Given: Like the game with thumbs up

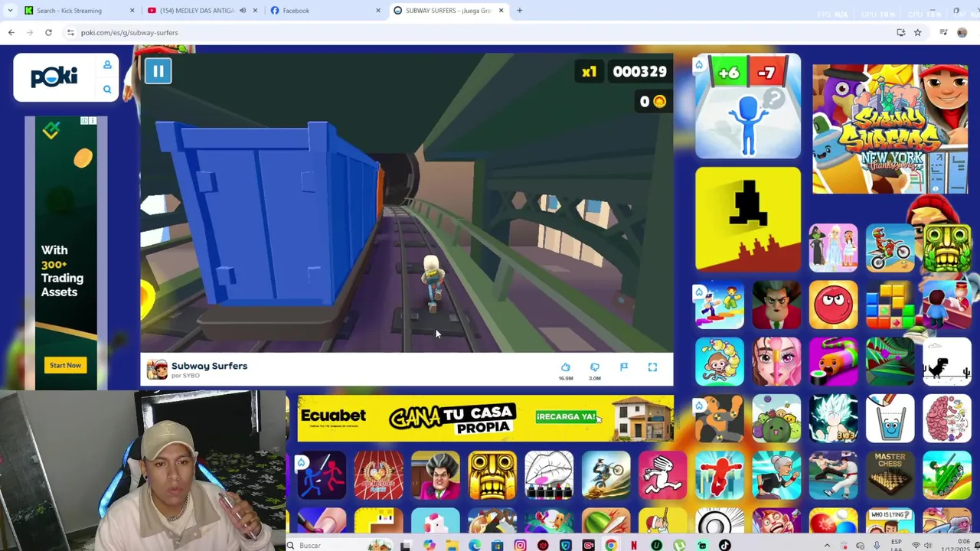Looking at the screenshot, I should [x=566, y=368].
